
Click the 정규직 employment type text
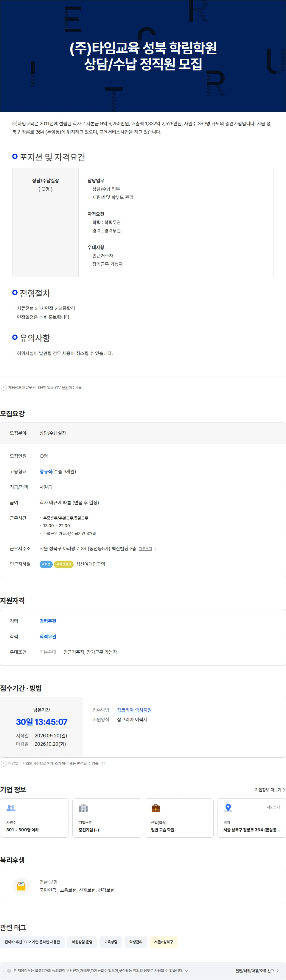pyautogui.click(x=46, y=471)
